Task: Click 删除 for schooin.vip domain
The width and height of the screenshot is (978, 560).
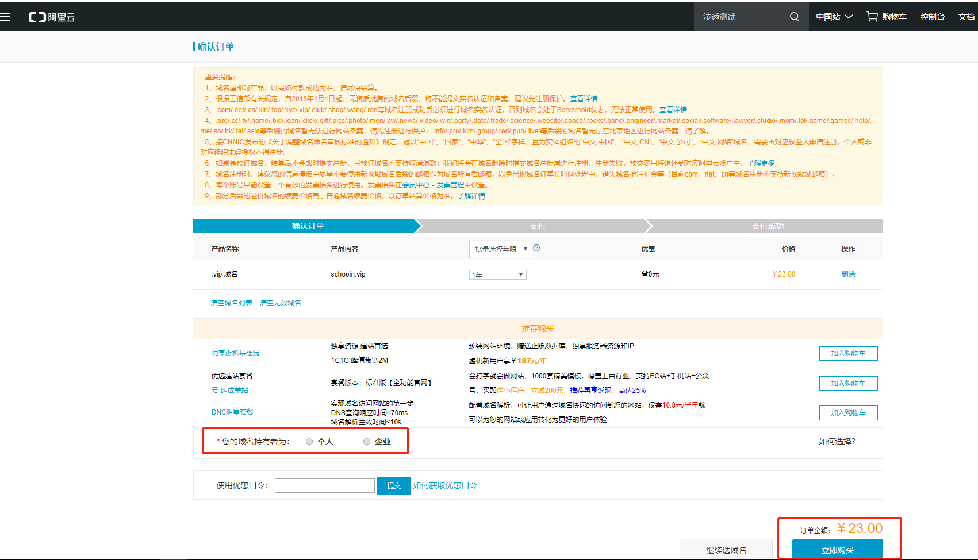Action: pyautogui.click(x=848, y=274)
